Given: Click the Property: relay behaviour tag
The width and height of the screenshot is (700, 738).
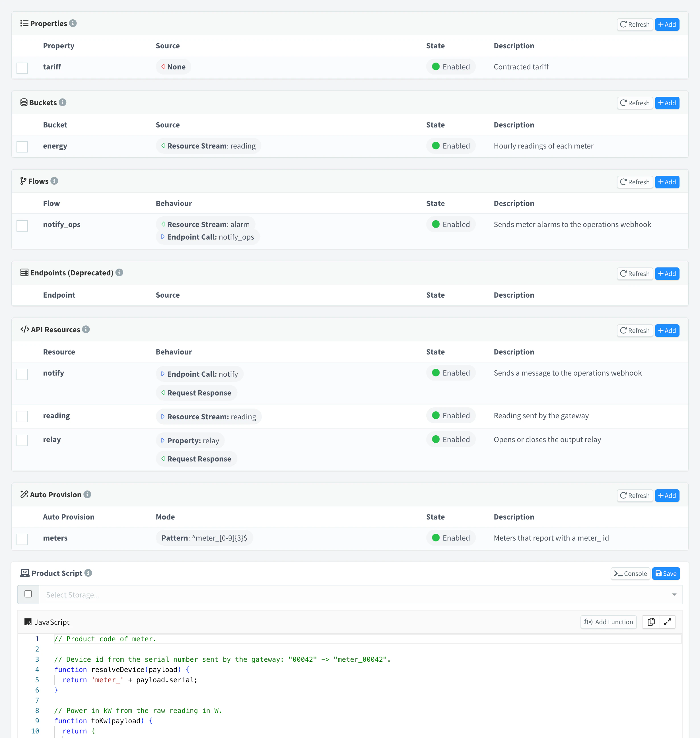Looking at the screenshot, I should 190,441.
